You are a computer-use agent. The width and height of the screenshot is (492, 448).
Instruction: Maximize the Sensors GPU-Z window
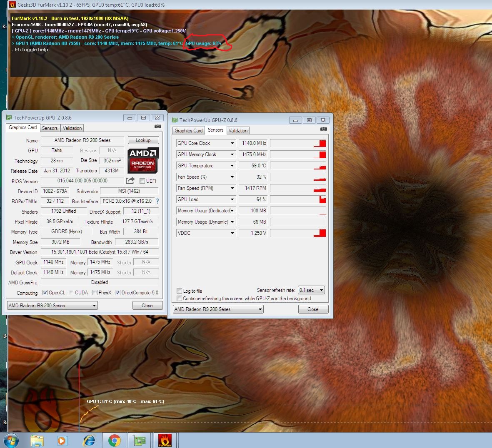pyautogui.click(x=309, y=120)
